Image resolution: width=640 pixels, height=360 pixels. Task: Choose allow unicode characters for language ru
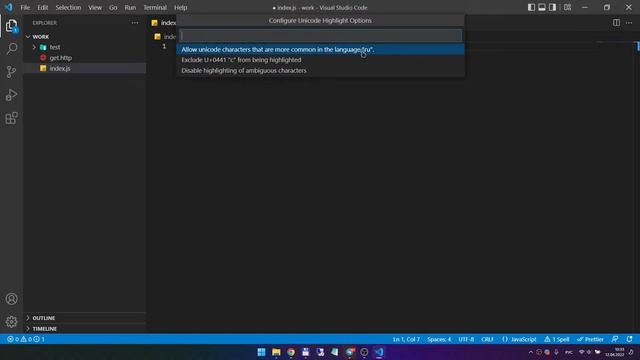point(320,49)
